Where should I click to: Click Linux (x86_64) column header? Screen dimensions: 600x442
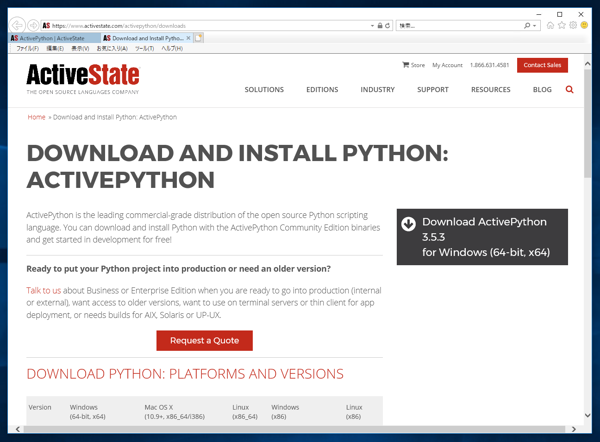tap(245, 412)
